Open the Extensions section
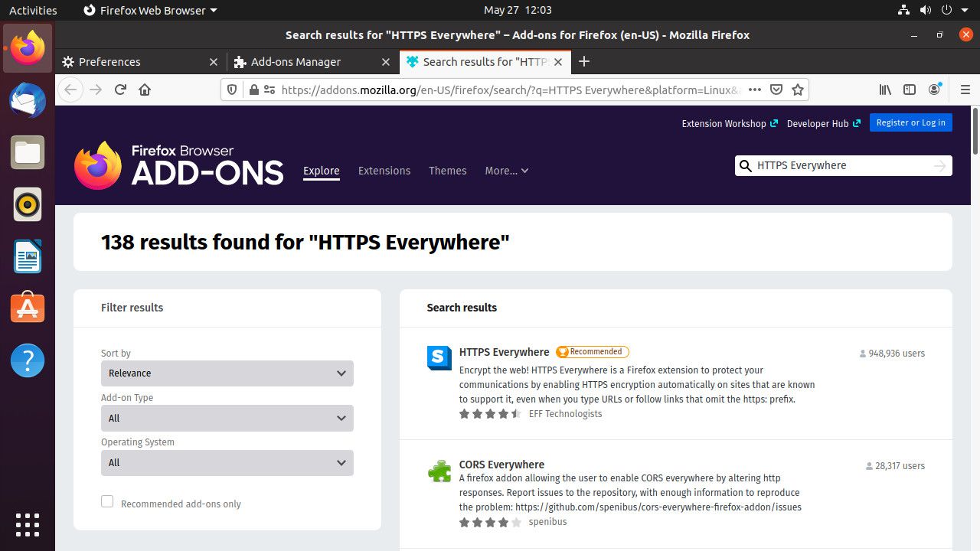980x551 pixels. tap(384, 171)
